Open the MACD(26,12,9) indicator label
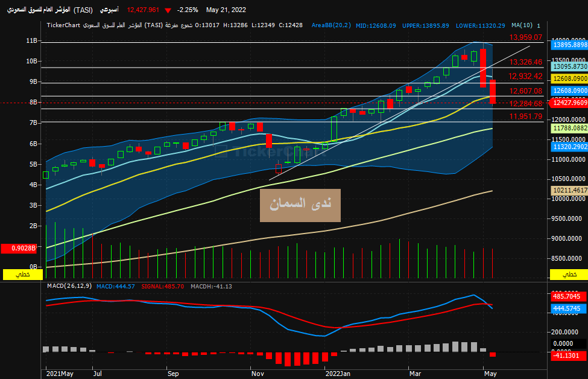Image resolution: width=588 pixels, height=379 pixels. (x=69, y=286)
